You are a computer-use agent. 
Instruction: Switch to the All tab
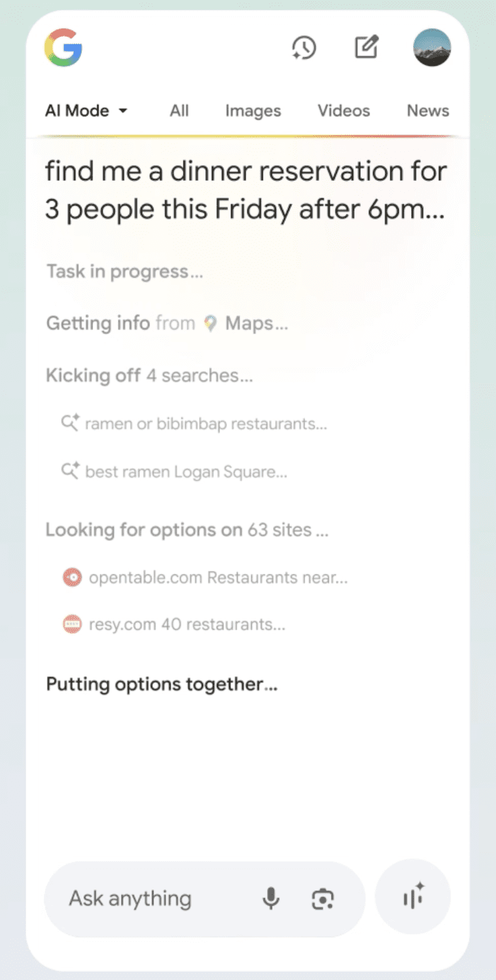179,111
